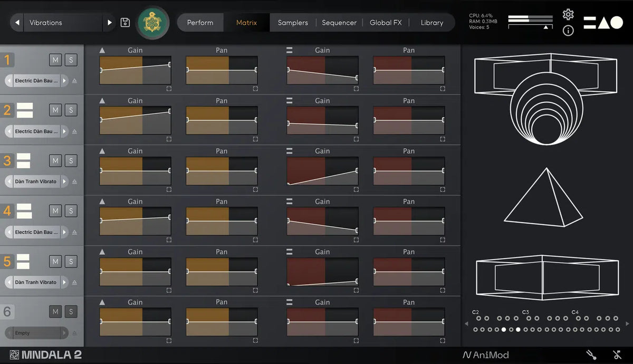The height and width of the screenshot is (364, 633).
Task: Open the Library page
Action: pos(431,23)
